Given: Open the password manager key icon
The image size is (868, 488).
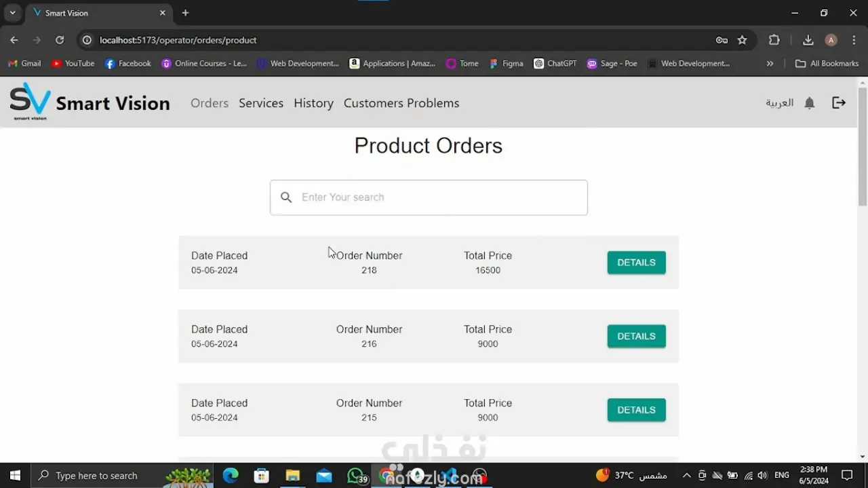Looking at the screenshot, I should pyautogui.click(x=722, y=40).
